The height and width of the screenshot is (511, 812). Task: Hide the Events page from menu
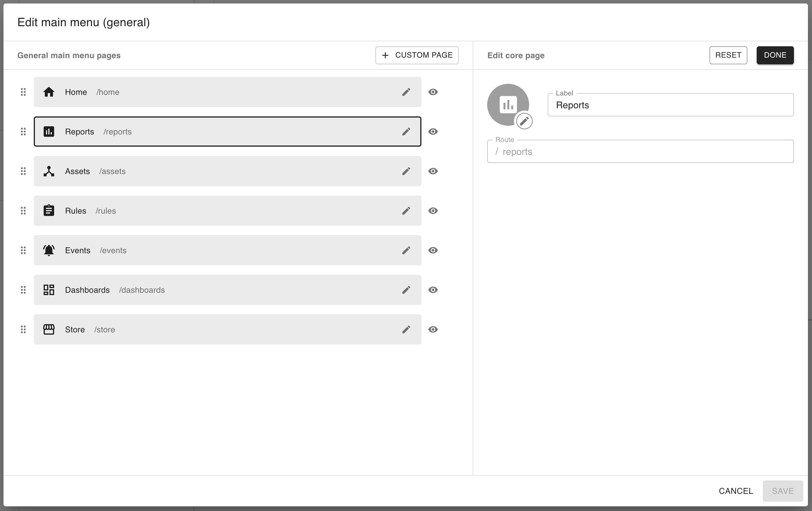(x=433, y=250)
